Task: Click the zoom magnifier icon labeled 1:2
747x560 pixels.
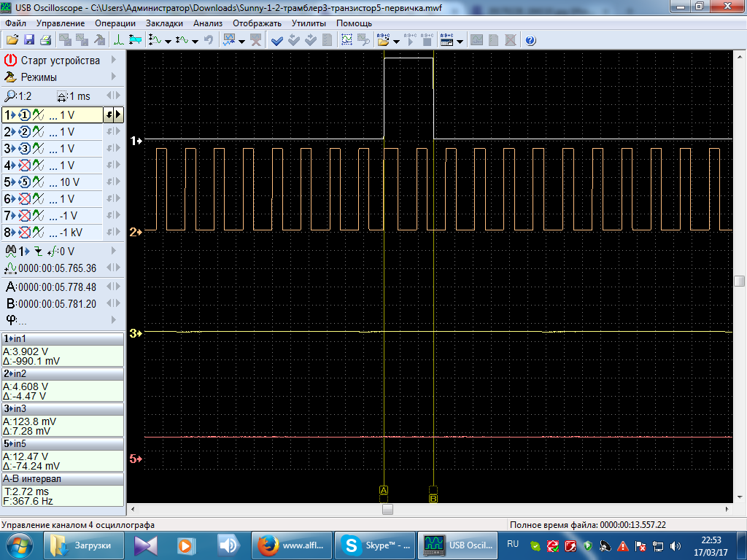Action: point(10,96)
